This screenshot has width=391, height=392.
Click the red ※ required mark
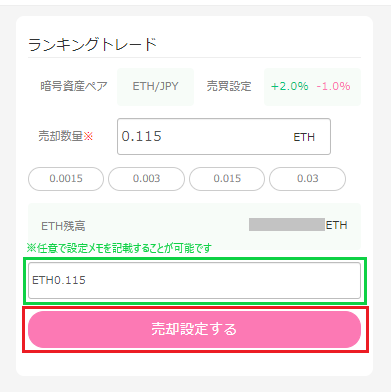pos(88,136)
